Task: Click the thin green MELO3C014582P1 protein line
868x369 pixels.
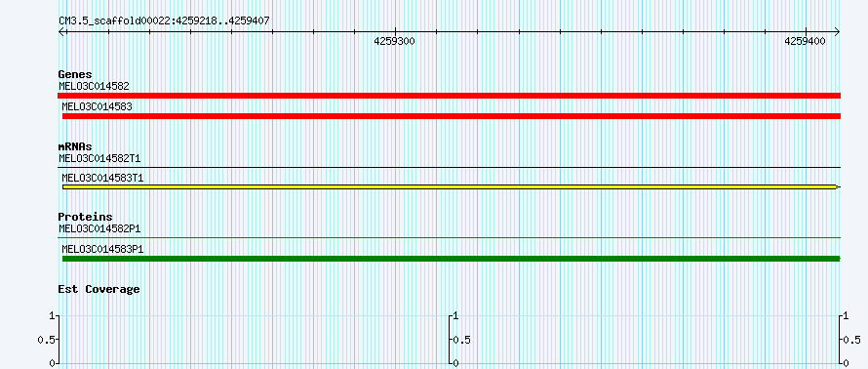Action: 449,237
